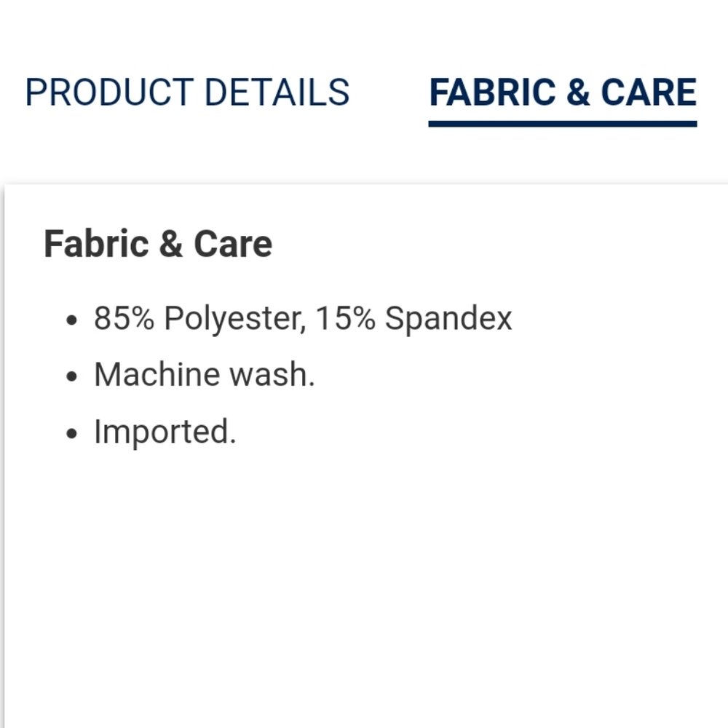Click the 15% figure in the list
Viewport: 728px width, 728px height.
(x=345, y=318)
